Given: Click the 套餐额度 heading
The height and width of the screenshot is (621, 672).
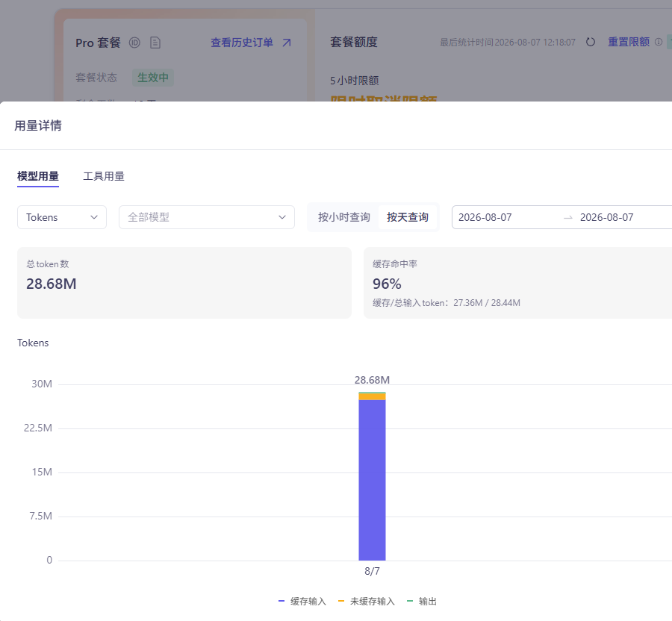Looking at the screenshot, I should click(x=354, y=42).
